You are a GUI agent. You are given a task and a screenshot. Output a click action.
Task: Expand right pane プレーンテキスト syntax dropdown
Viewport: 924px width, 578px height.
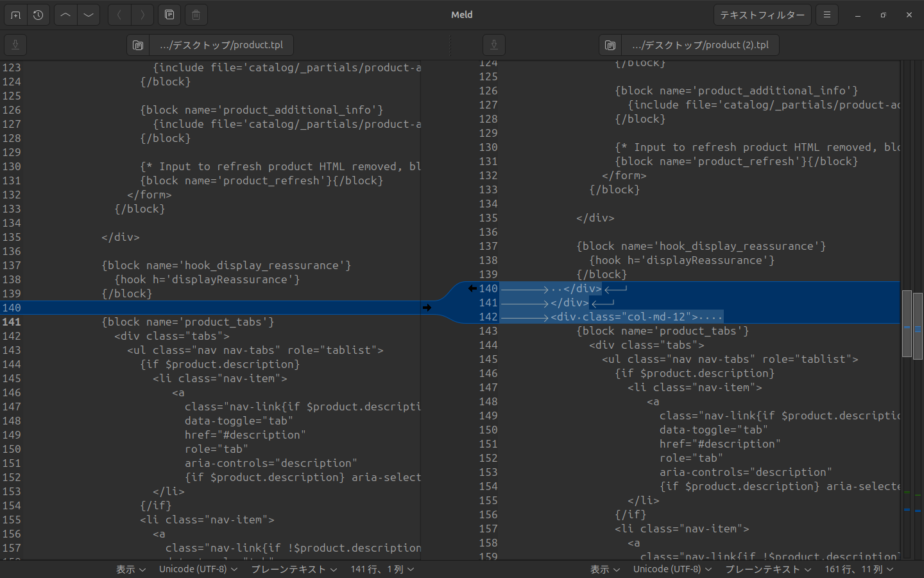point(768,569)
